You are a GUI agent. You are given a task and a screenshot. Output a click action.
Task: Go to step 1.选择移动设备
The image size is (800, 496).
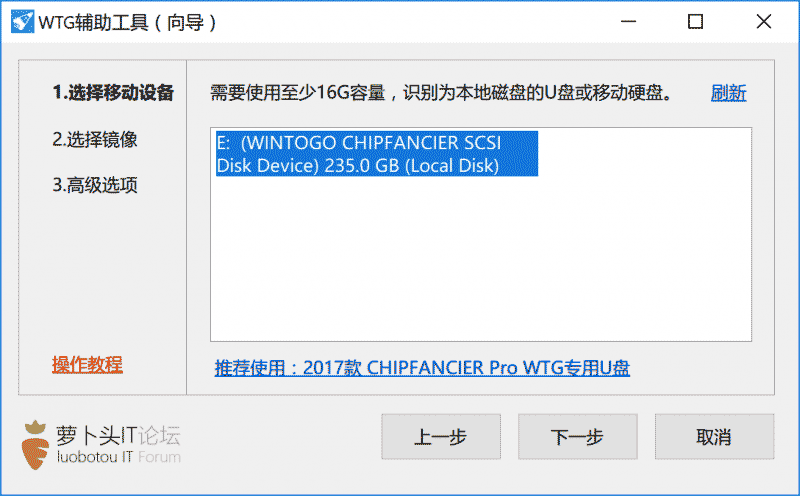click(113, 94)
